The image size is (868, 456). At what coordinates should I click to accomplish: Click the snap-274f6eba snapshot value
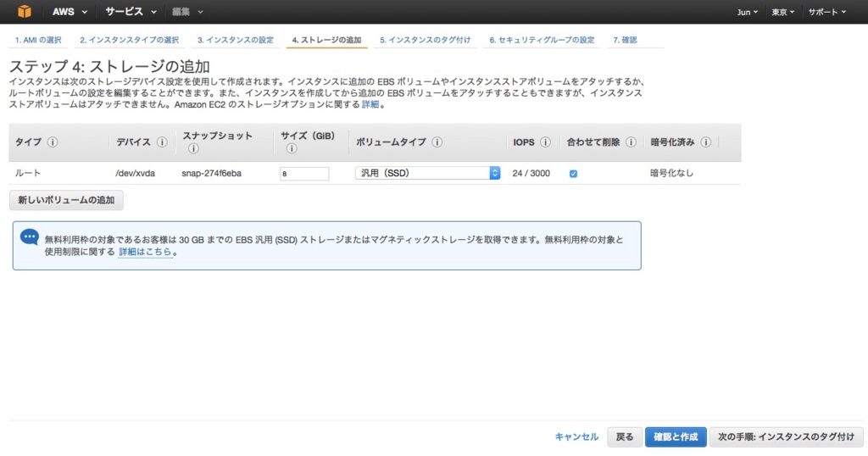pyautogui.click(x=211, y=173)
